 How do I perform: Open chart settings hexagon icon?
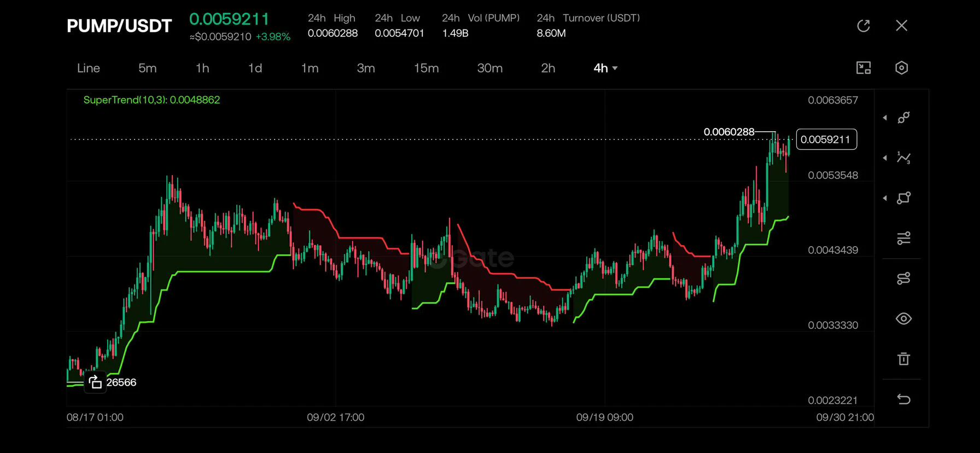point(902,68)
